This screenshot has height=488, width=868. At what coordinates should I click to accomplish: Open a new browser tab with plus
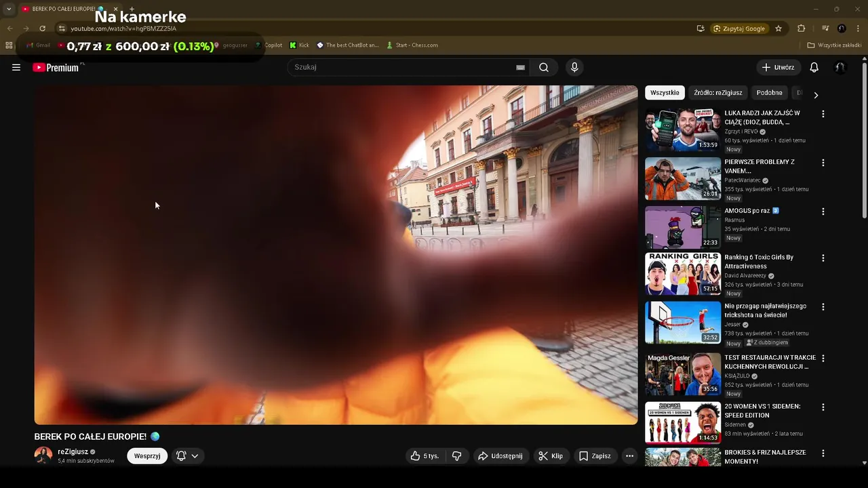pos(132,9)
